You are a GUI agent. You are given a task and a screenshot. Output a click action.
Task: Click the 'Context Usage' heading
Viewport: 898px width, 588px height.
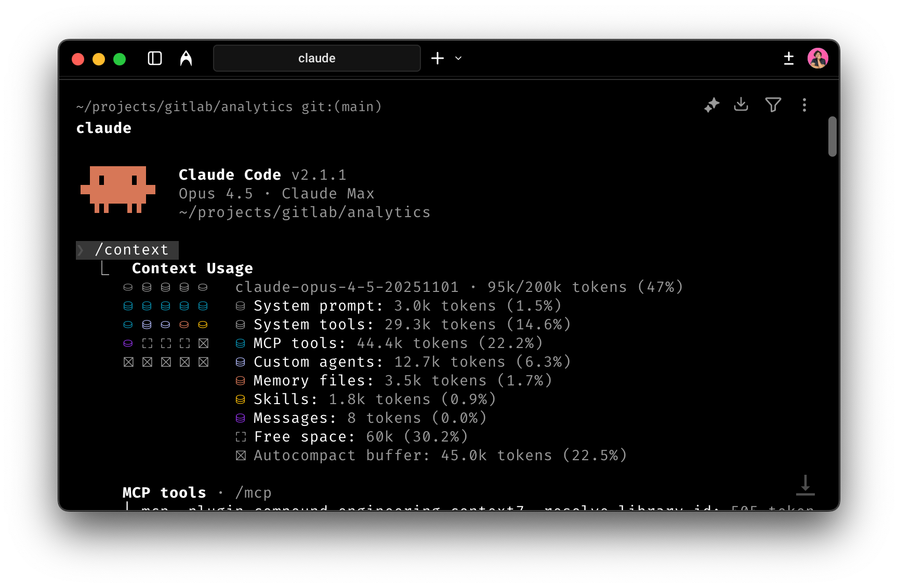click(x=192, y=269)
